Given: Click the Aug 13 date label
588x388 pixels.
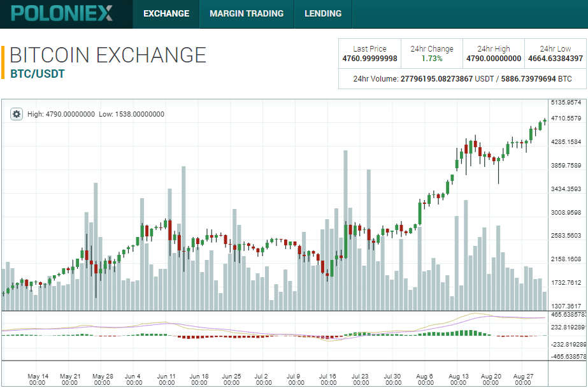Looking at the screenshot, I should [458, 379].
